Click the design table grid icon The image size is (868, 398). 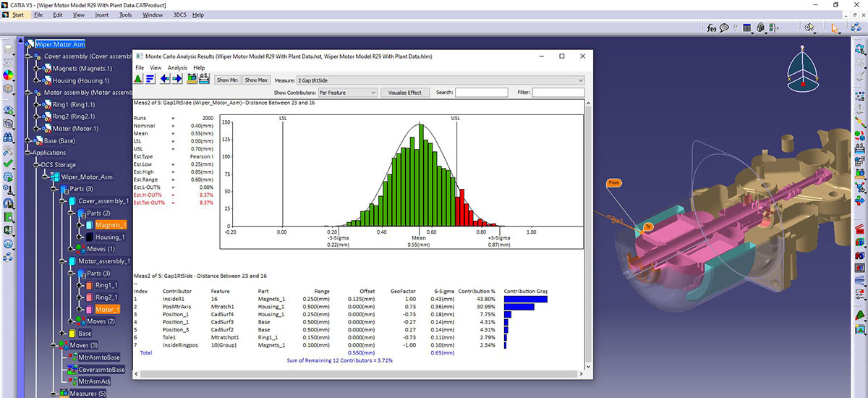[748, 28]
